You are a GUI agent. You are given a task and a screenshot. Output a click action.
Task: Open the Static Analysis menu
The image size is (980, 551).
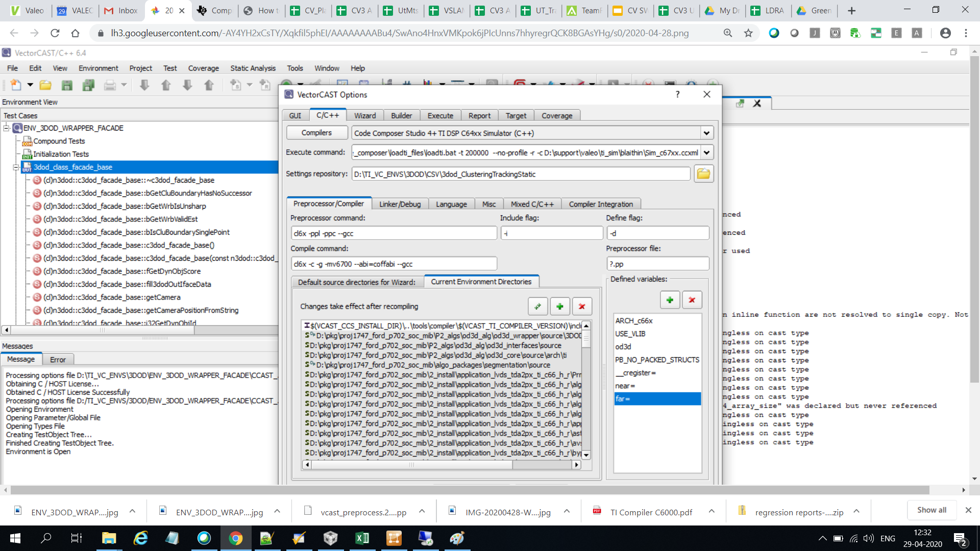pyautogui.click(x=253, y=68)
